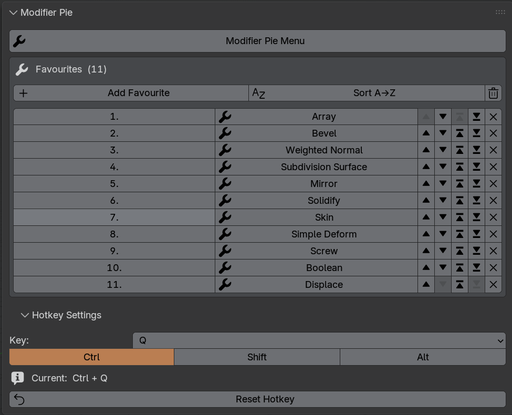
Task: Select favourite slot number 1.
Action: click(x=114, y=117)
